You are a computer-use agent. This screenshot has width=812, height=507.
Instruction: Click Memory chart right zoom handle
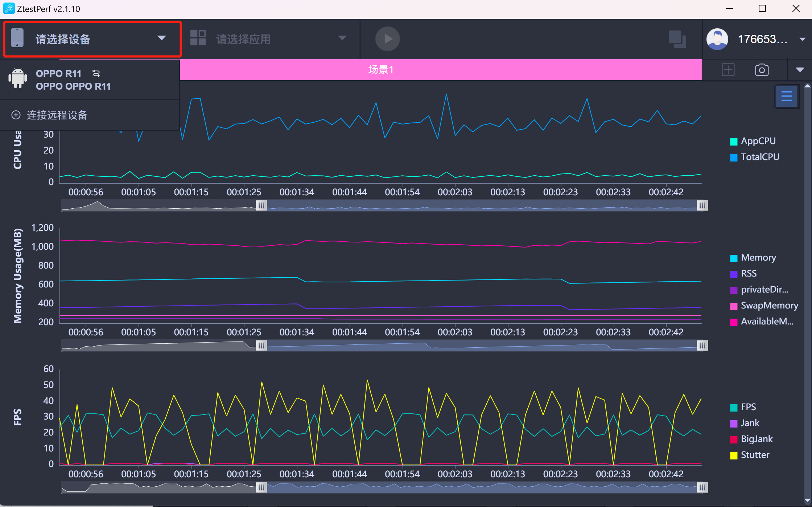click(702, 346)
